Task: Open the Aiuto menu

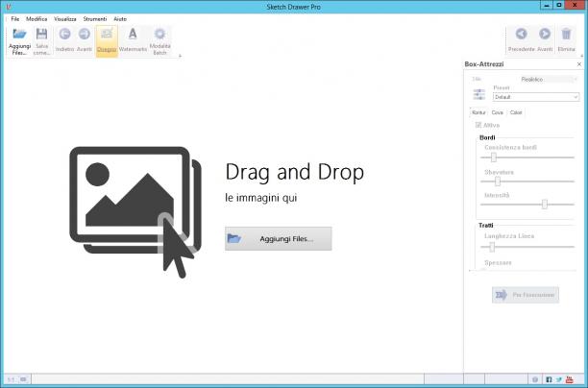Action: pyautogui.click(x=120, y=19)
